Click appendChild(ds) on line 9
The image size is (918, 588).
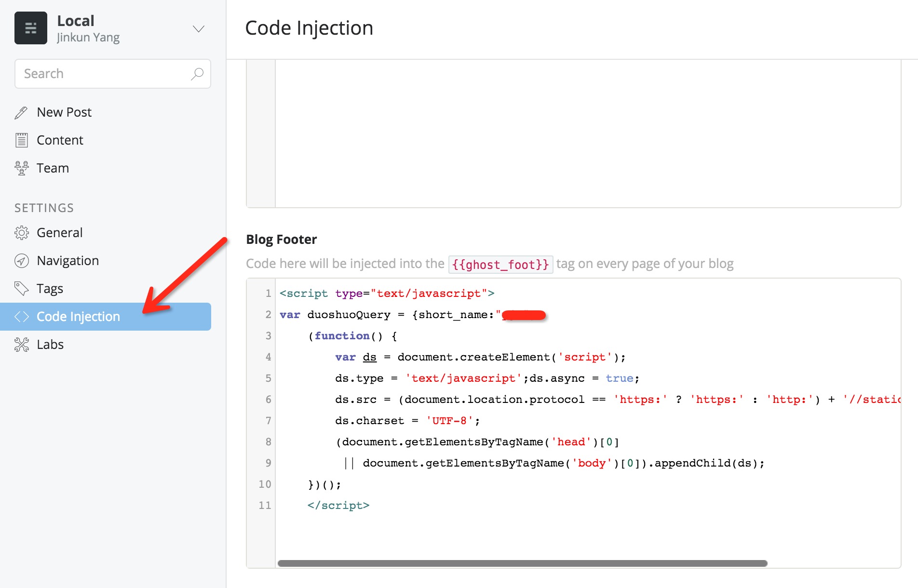(x=706, y=463)
